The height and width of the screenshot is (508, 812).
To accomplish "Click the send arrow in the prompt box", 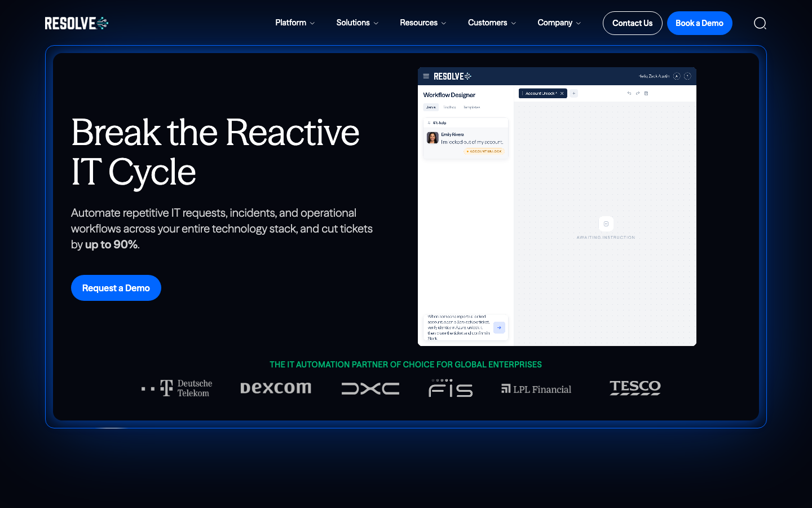I will [x=499, y=327].
